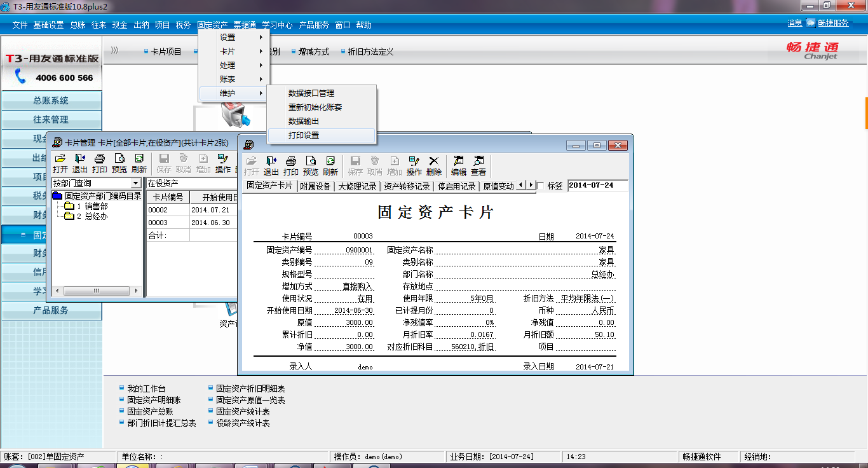
Task: Click the 消息 link at top right
Action: [795, 23]
